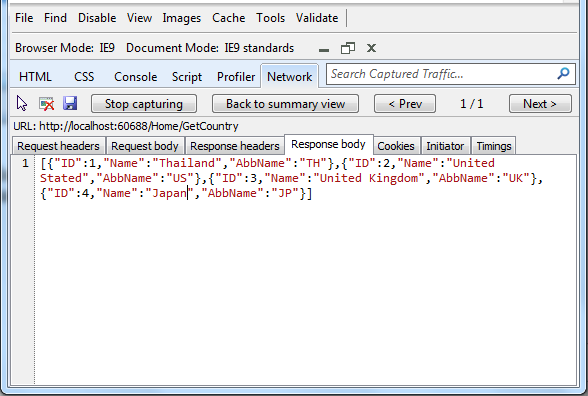Switch to the Console tab
The image size is (588, 396).
pyautogui.click(x=135, y=77)
